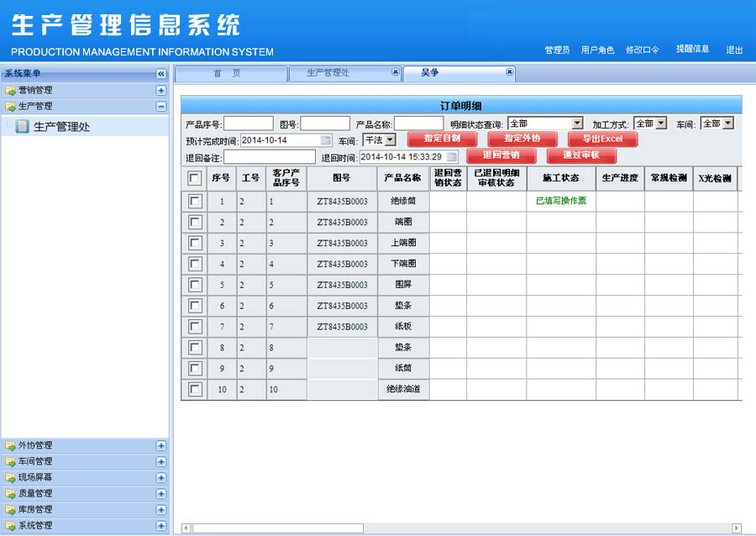Viewport: 756px width, 536px height.
Task: Tick the select-all checkbox in the table header
Action: 195,178
